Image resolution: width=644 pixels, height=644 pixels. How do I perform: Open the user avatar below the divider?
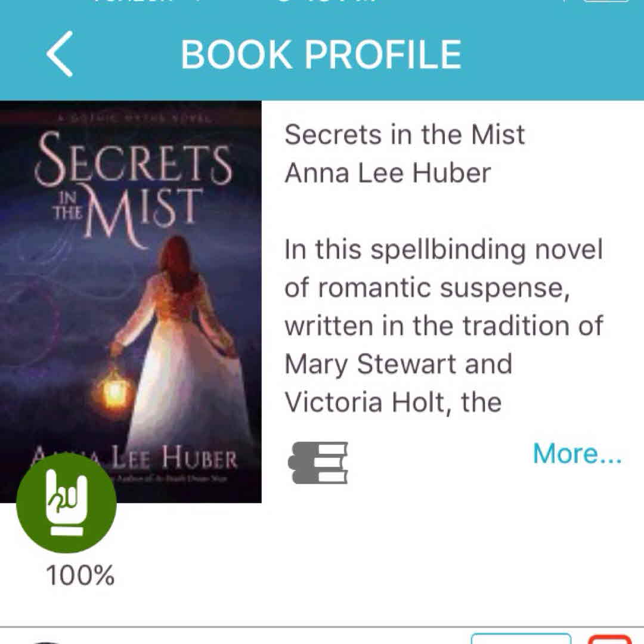[x=47, y=642]
